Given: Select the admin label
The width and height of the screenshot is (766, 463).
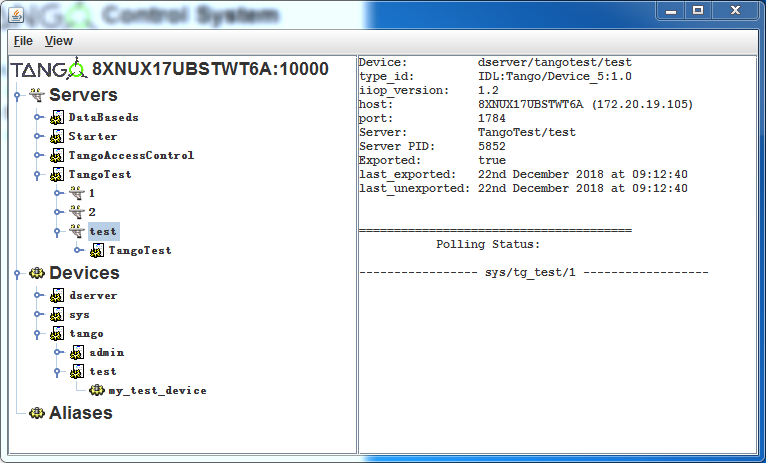Looking at the screenshot, I should [106, 353].
